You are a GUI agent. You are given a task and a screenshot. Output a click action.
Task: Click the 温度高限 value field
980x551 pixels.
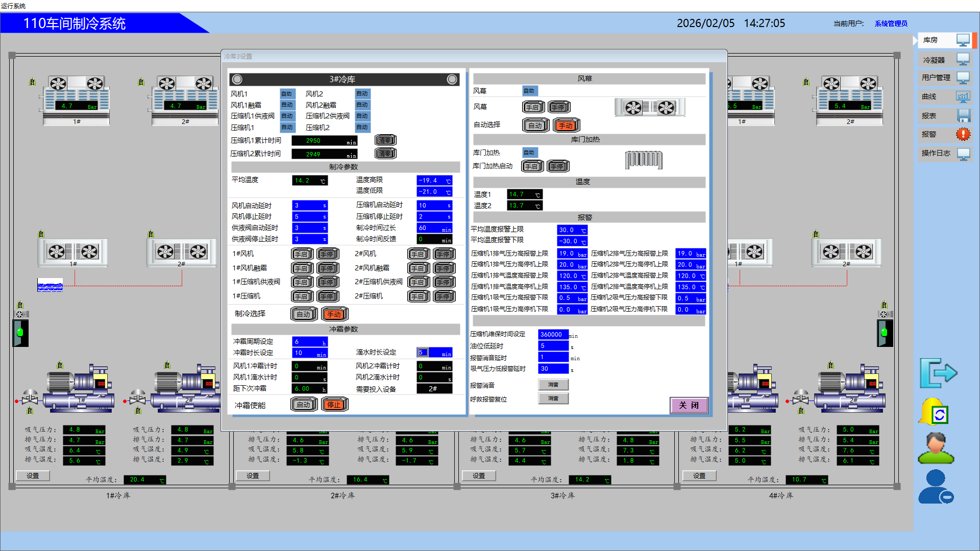coord(434,181)
